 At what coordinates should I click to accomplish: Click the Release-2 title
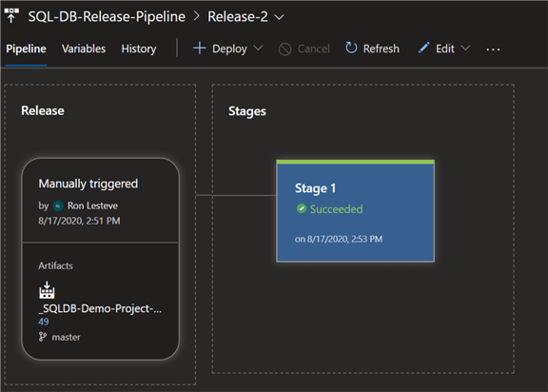tap(238, 17)
